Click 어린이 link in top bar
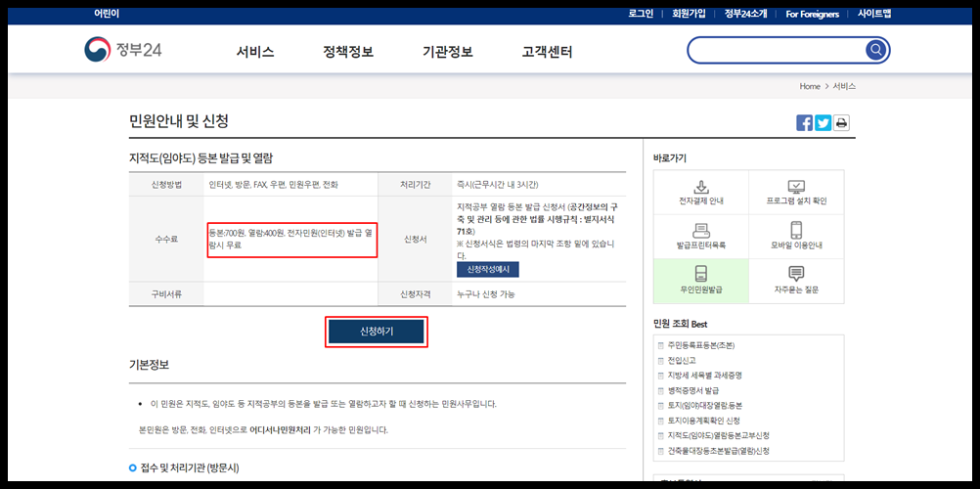The width and height of the screenshot is (980, 489). [107, 14]
